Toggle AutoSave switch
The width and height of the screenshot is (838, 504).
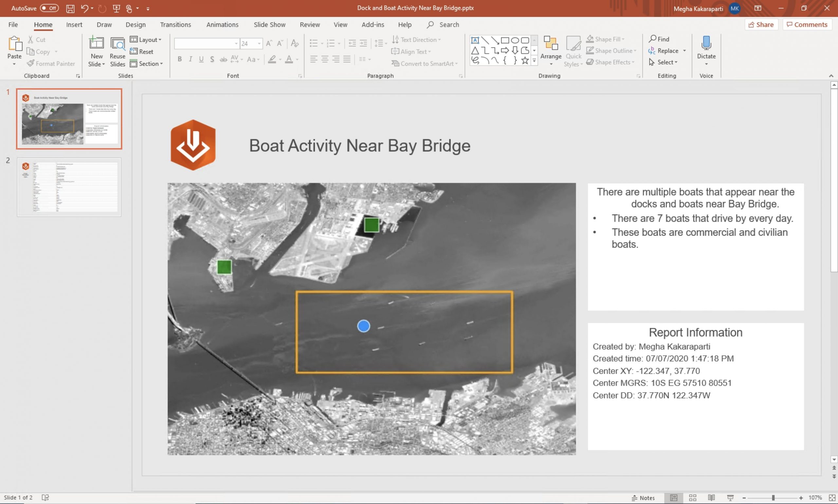click(x=49, y=8)
